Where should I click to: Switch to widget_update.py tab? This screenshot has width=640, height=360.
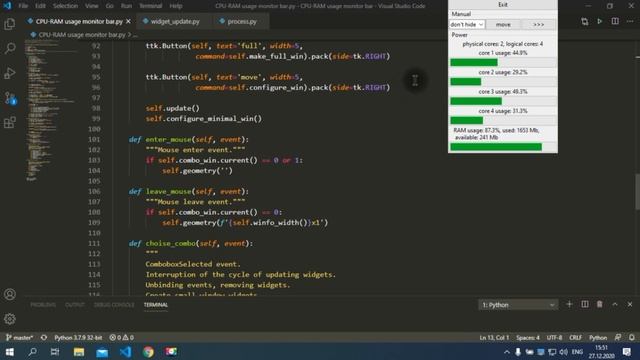[x=175, y=21]
